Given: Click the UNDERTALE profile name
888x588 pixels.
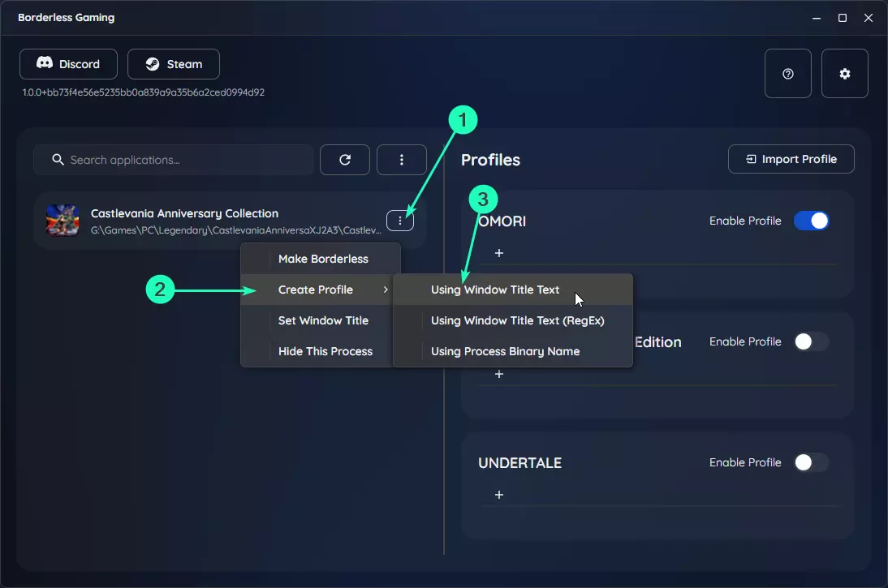Looking at the screenshot, I should coord(519,463).
